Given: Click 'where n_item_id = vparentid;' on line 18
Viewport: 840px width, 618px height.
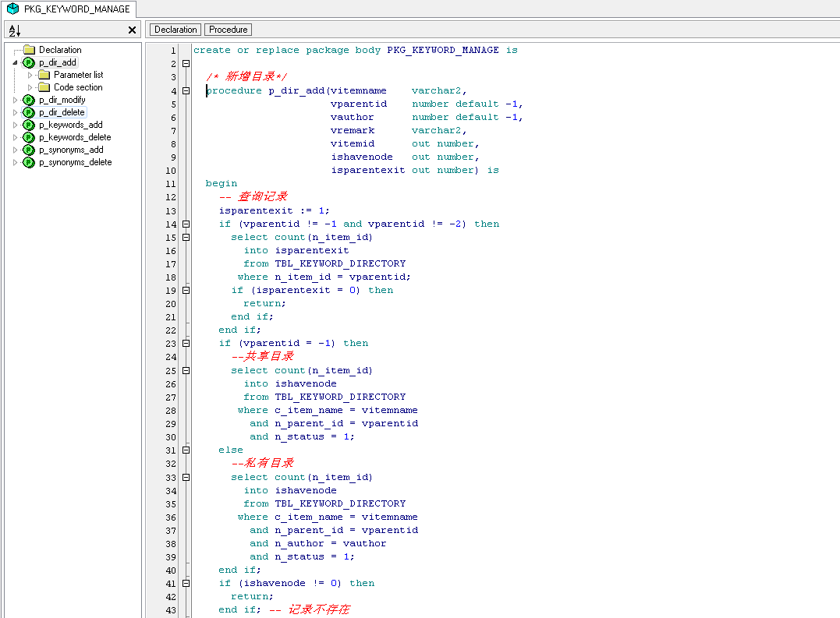Looking at the screenshot, I should pos(324,277).
